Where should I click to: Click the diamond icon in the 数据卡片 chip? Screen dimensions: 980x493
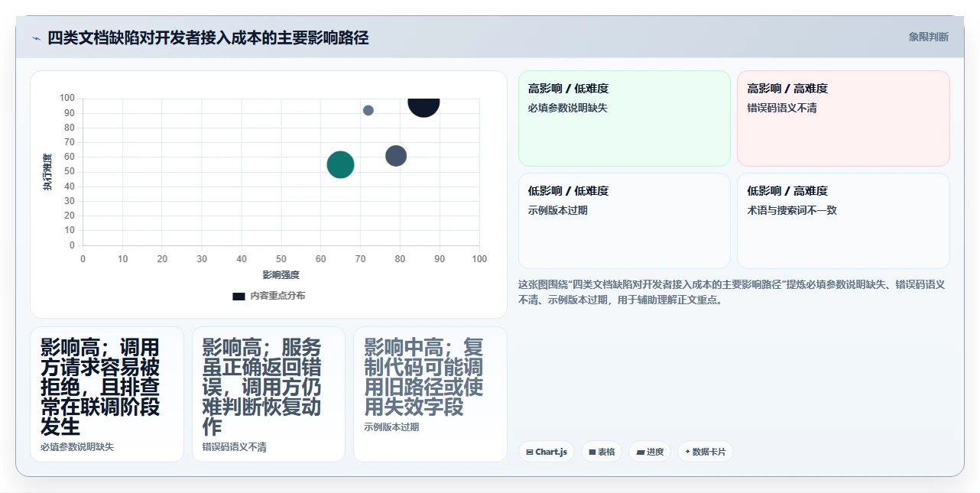(x=687, y=452)
